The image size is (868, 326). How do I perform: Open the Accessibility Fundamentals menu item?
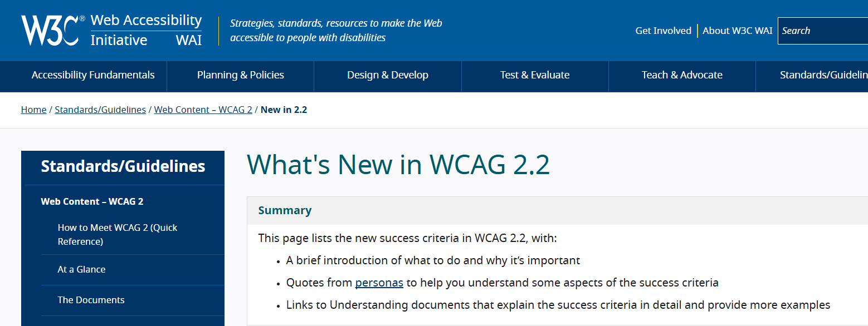(93, 75)
